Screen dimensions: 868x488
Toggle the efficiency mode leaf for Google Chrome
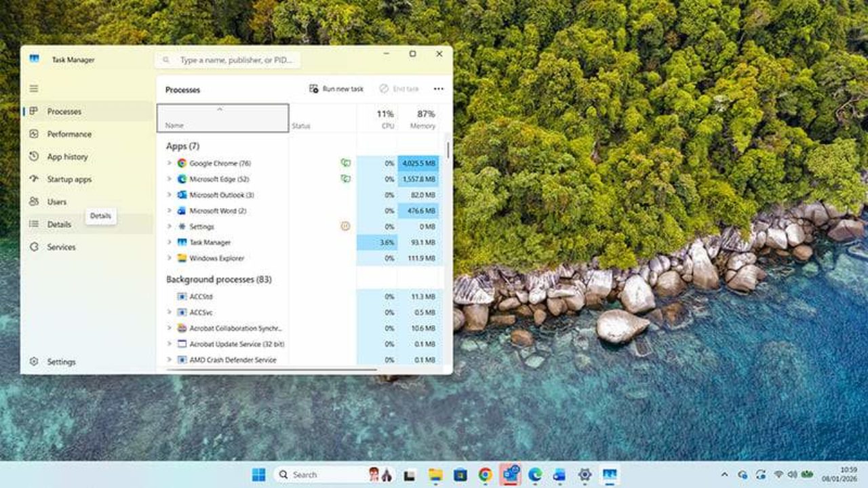tap(346, 163)
